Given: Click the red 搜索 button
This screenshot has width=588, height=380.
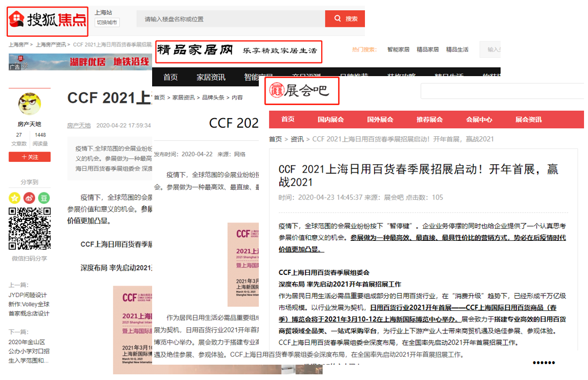Looking at the screenshot, I should pos(345,19).
